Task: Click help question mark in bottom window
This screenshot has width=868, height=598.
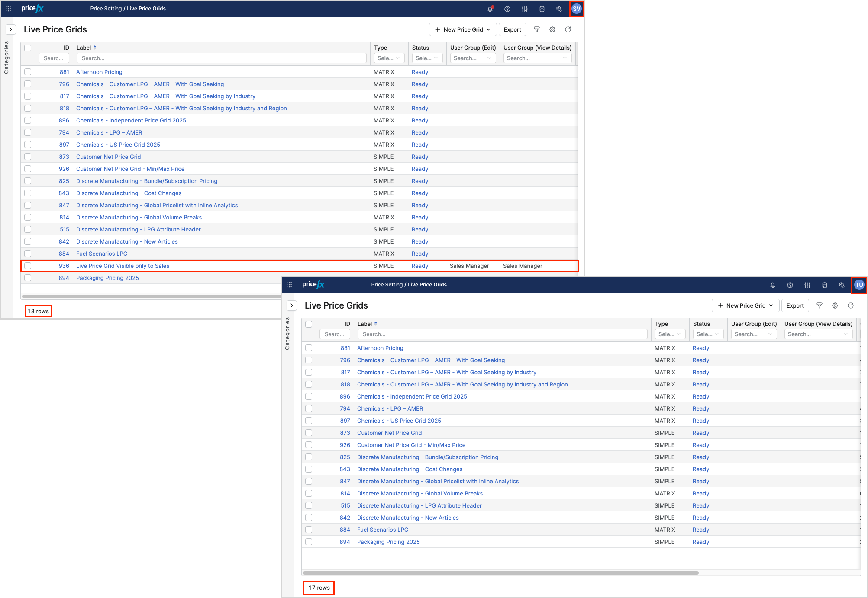Action: (790, 285)
